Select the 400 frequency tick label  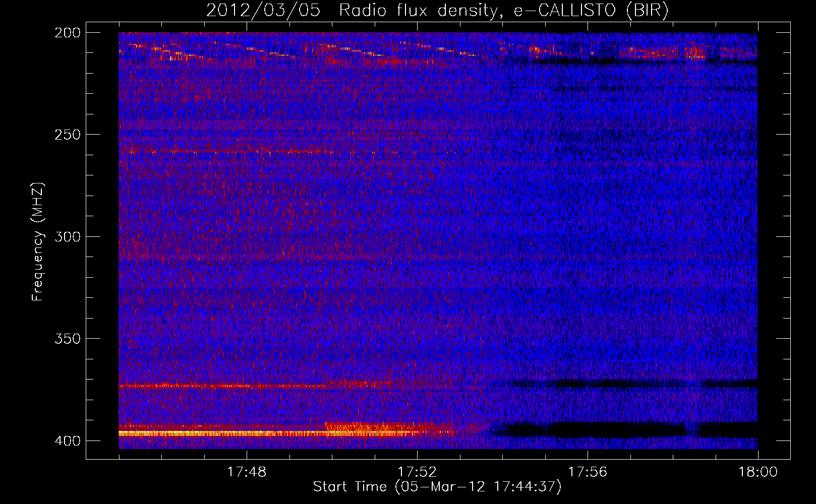pos(67,441)
